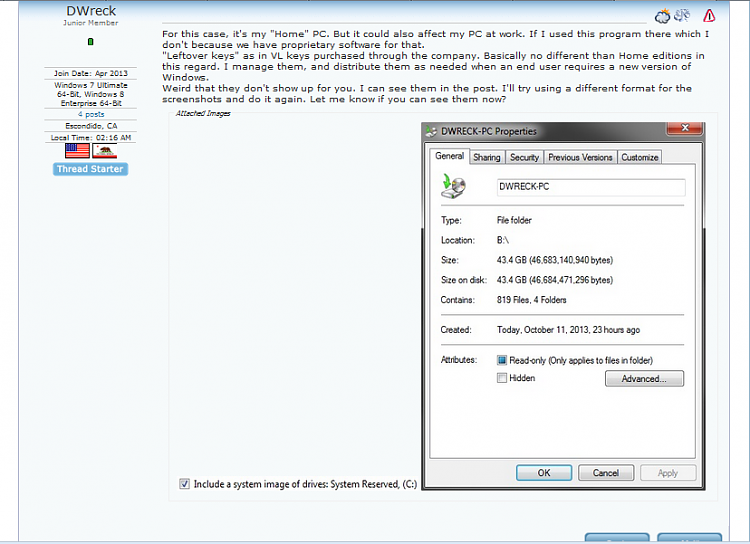The width and height of the screenshot is (750, 544).
Task: Click the greyed-out Apply button
Action: click(668, 473)
